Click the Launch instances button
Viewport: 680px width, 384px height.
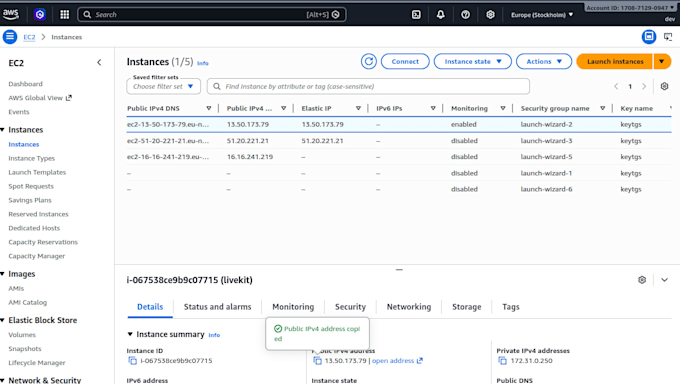click(x=615, y=62)
